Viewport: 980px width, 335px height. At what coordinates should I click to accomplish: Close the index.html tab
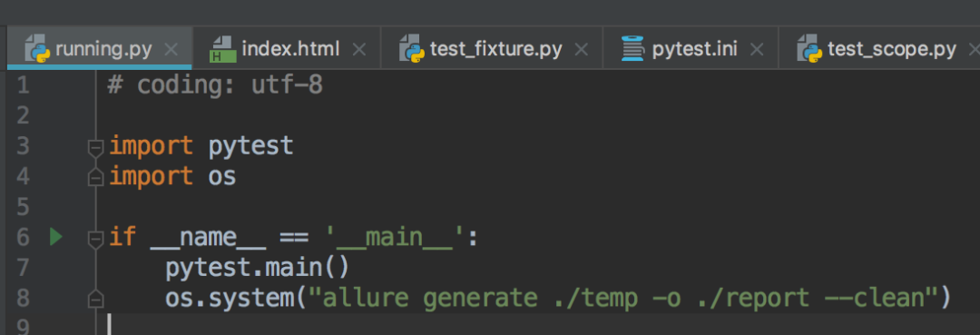click(x=358, y=49)
